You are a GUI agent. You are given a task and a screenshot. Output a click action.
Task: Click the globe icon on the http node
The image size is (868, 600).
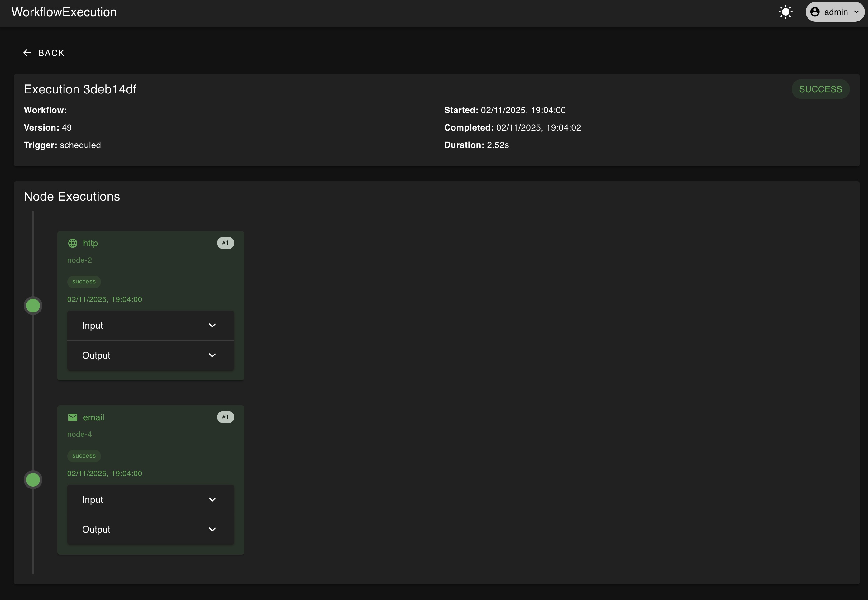73,243
